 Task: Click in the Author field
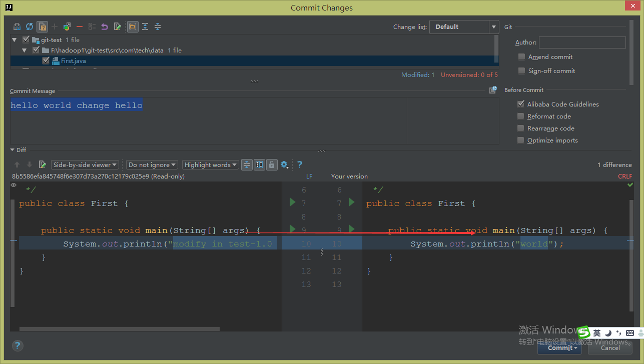coord(582,42)
